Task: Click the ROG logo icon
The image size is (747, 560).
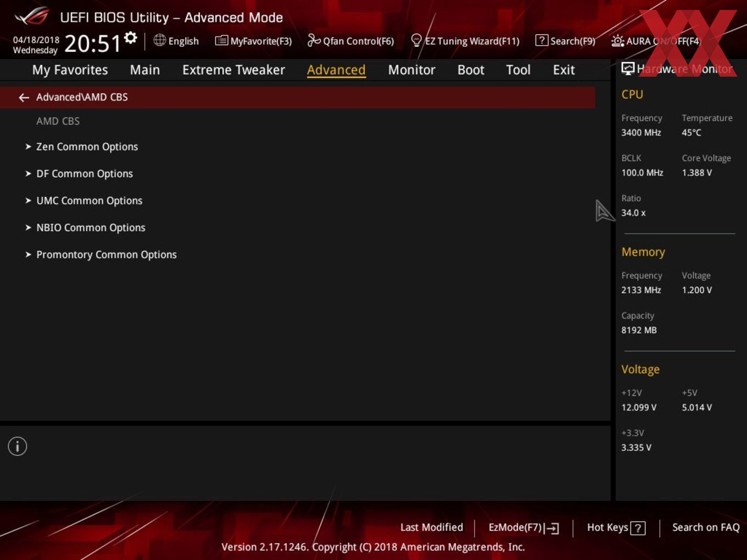Action: pos(32,16)
